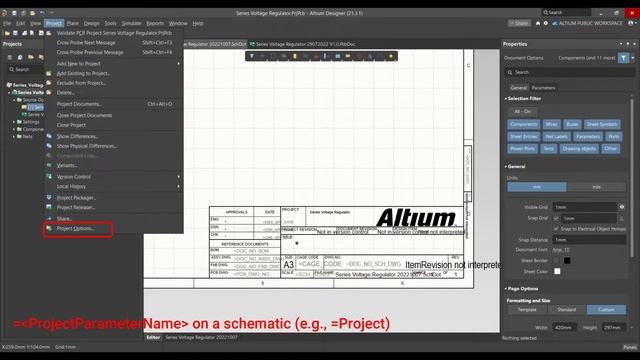Screen dimensions: 640x360
Task: Collapse the Selection Filter section
Action: pyautogui.click(x=506, y=99)
